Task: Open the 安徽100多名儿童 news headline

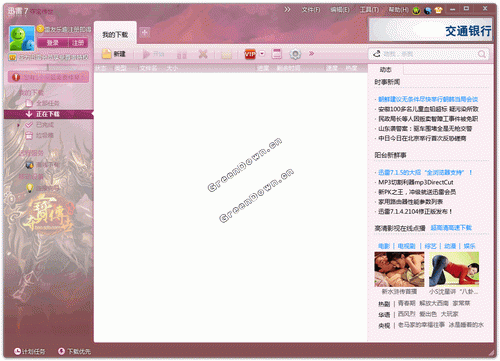Action: coord(428,109)
